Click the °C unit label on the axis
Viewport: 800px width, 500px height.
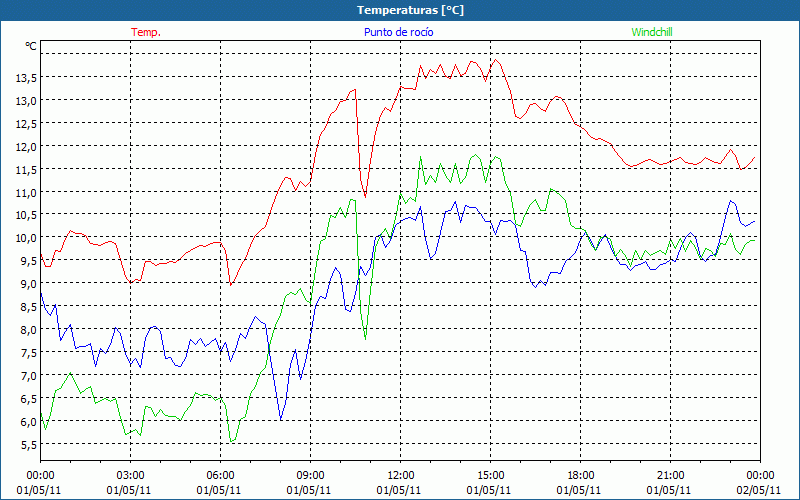31,46
